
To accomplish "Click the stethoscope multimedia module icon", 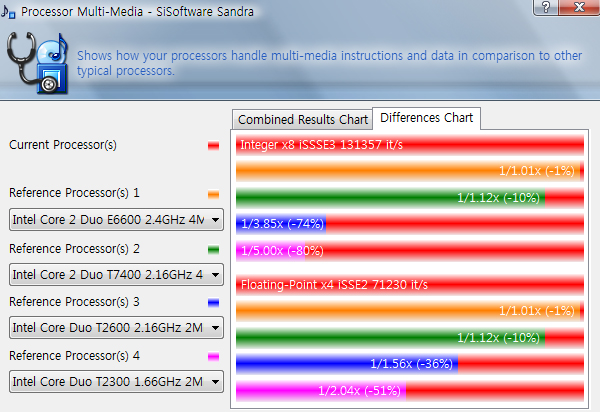I will tap(38, 63).
